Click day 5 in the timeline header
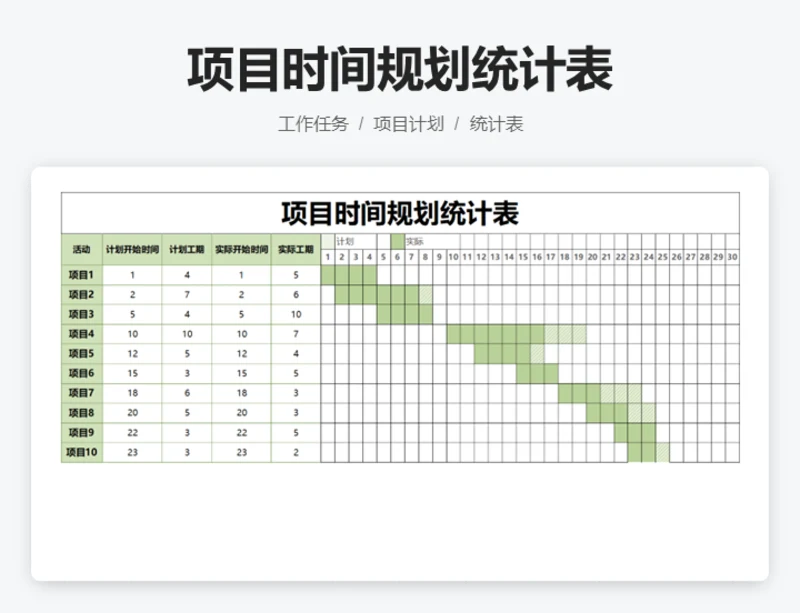 click(x=384, y=257)
